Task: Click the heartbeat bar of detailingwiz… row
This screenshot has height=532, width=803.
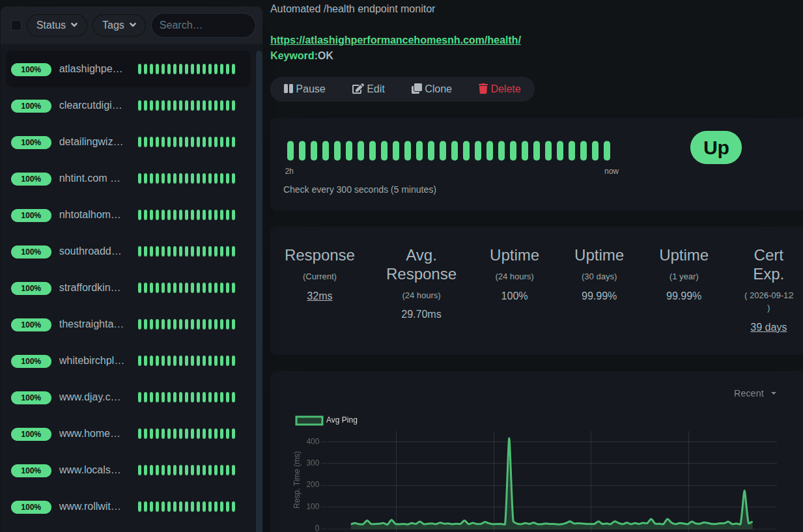Action: pos(187,142)
